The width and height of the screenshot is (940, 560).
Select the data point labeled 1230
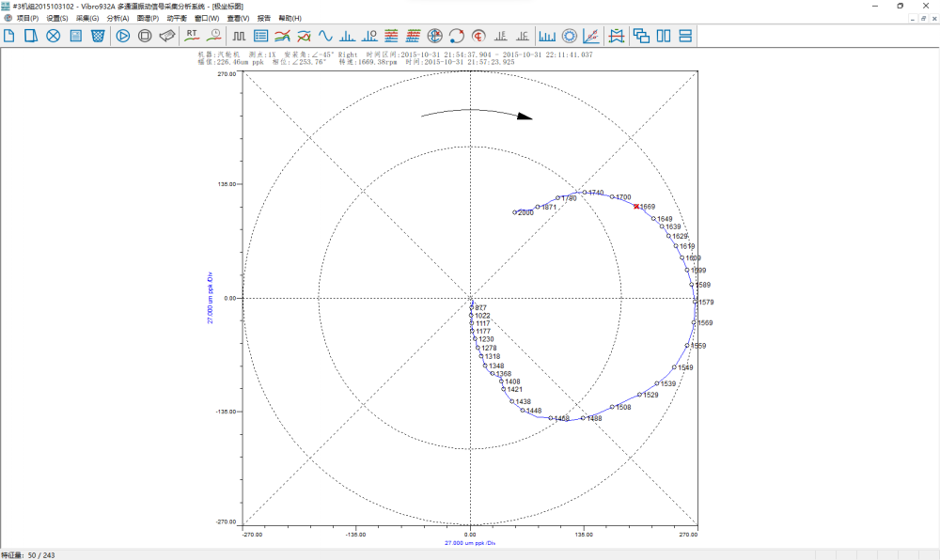pos(475,339)
